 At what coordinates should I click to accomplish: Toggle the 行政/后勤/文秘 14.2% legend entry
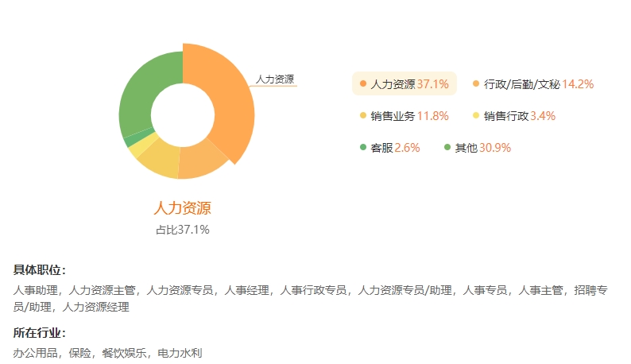coord(533,83)
